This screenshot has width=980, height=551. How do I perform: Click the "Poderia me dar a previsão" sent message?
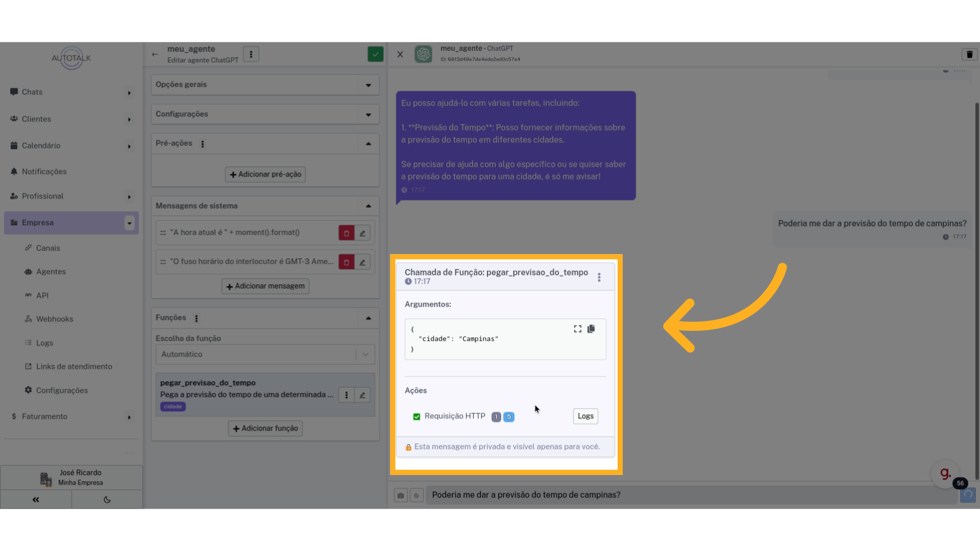pos(872,230)
